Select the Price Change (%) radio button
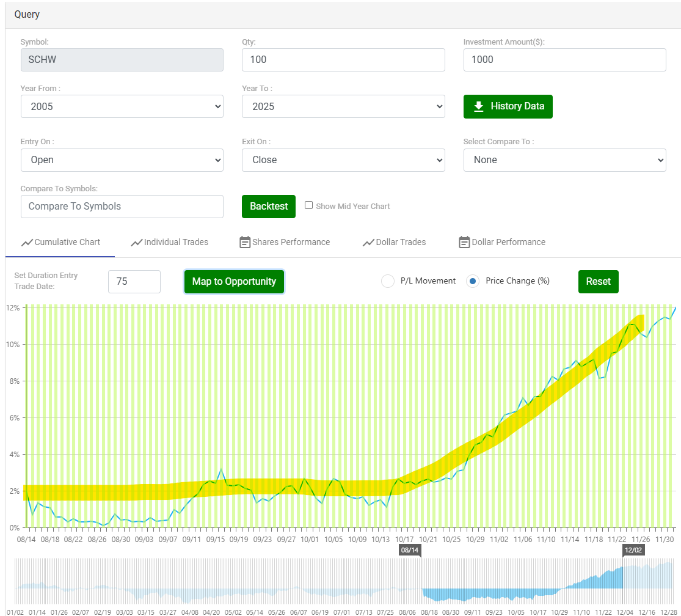This screenshot has width=681, height=616. pos(473,281)
